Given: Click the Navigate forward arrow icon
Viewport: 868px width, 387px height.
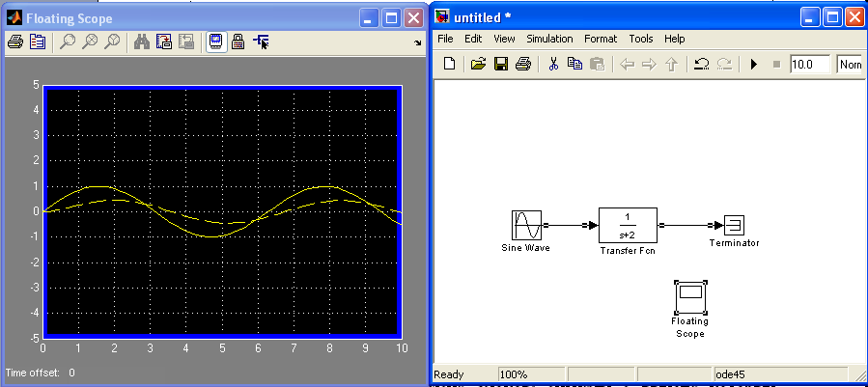Looking at the screenshot, I should 649,65.
